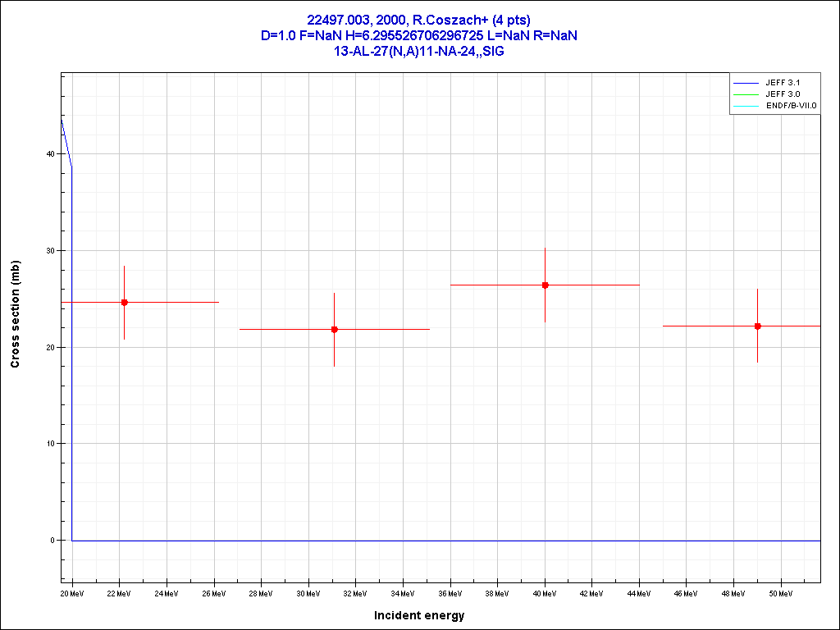Image resolution: width=840 pixels, height=630 pixels.
Task: Click the 50 MeV x-axis tick label
Action: click(x=780, y=592)
